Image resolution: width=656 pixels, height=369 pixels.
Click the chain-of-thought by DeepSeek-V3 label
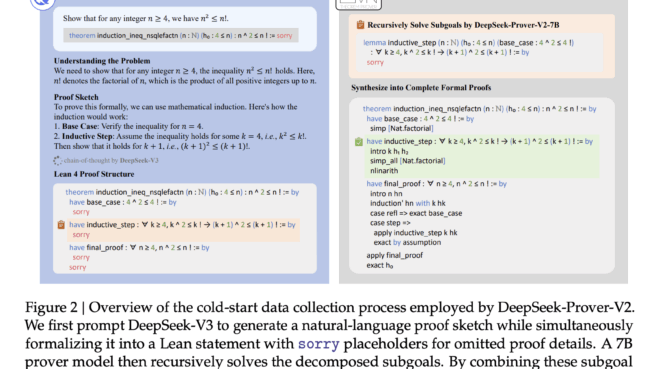111,161
